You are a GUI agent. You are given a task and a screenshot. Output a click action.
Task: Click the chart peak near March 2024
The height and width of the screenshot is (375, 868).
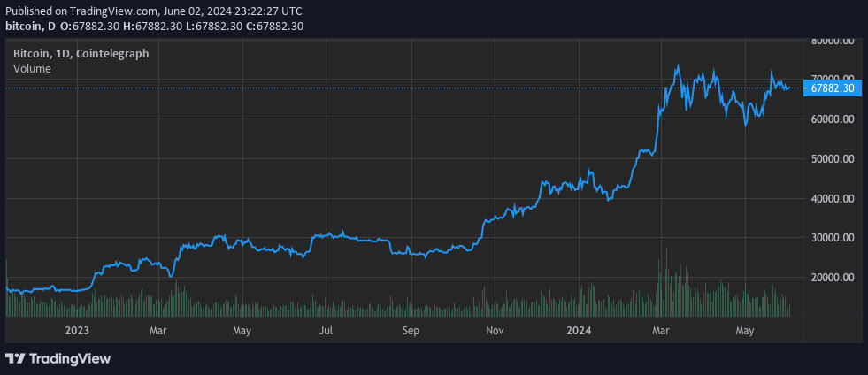(x=677, y=66)
